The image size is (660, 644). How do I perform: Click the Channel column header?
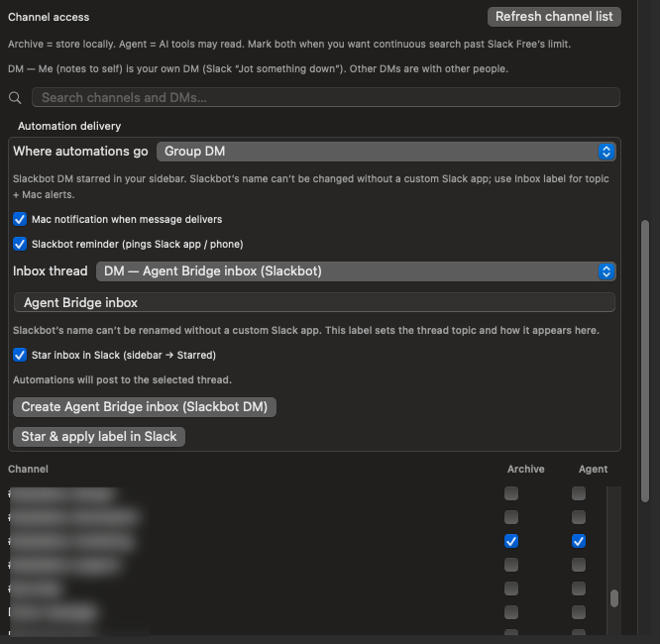point(28,469)
